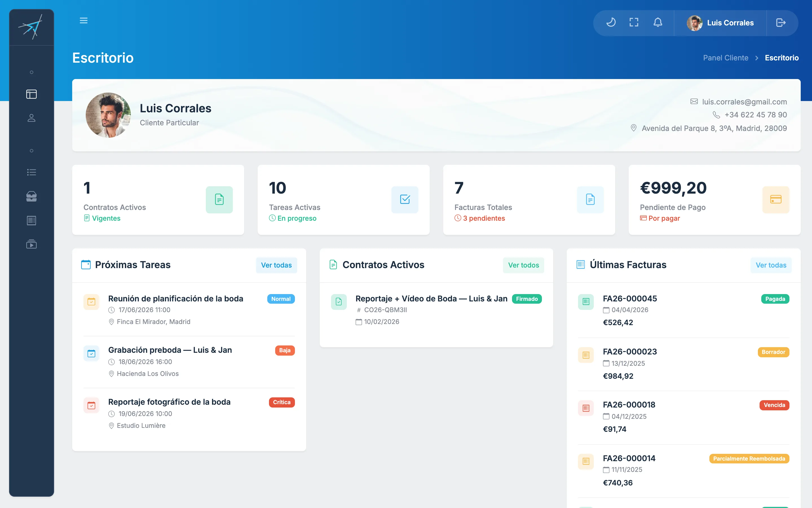Click Finca El Mirador, Madrid location

coord(153,322)
